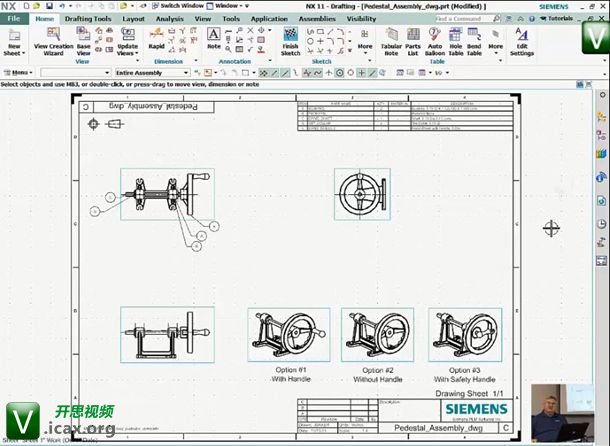Toggle Midpoint snap option
This screenshot has height=446, width=610.
(285, 73)
